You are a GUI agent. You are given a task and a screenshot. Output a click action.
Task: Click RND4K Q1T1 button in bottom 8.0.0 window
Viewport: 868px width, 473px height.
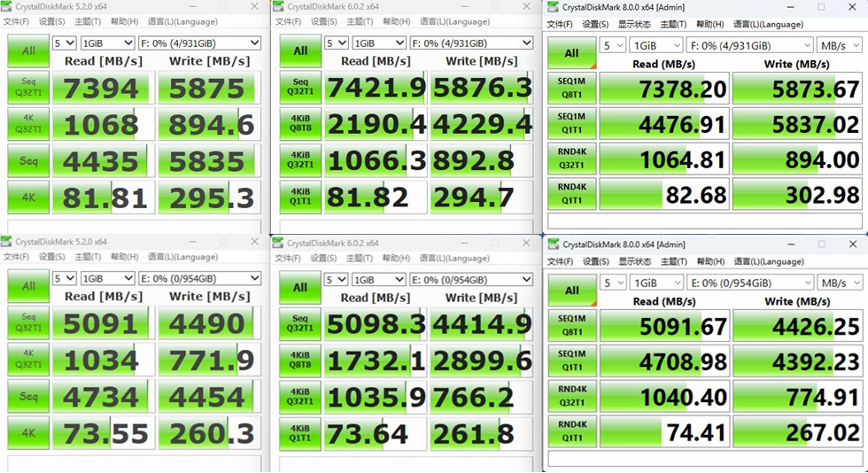tap(572, 430)
